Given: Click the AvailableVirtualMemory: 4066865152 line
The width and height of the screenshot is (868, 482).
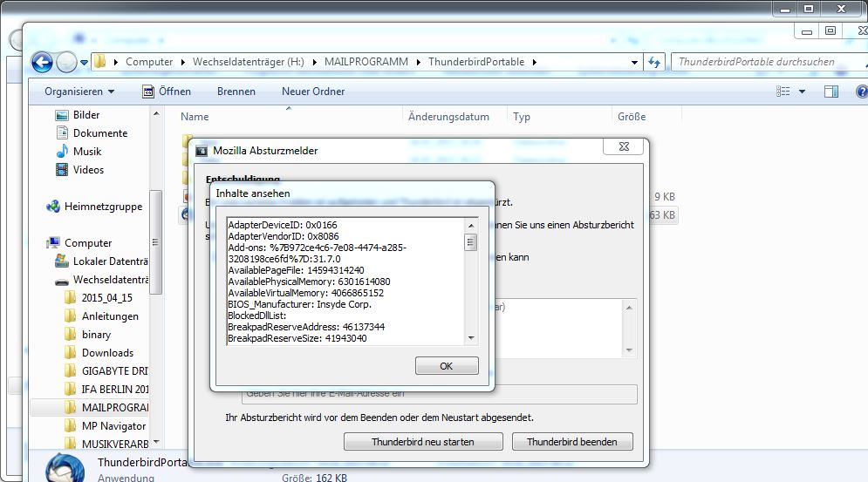Looking at the screenshot, I should (305, 293).
